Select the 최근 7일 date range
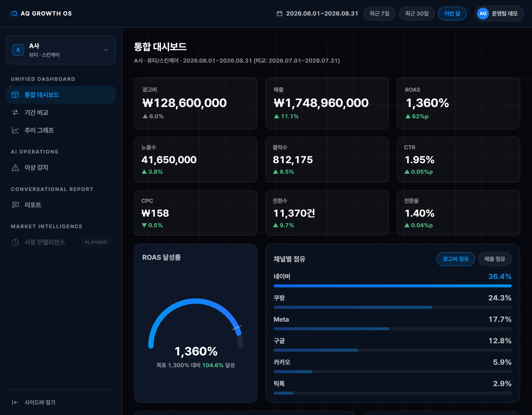This screenshot has height=415, width=532. [x=380, y=14]
